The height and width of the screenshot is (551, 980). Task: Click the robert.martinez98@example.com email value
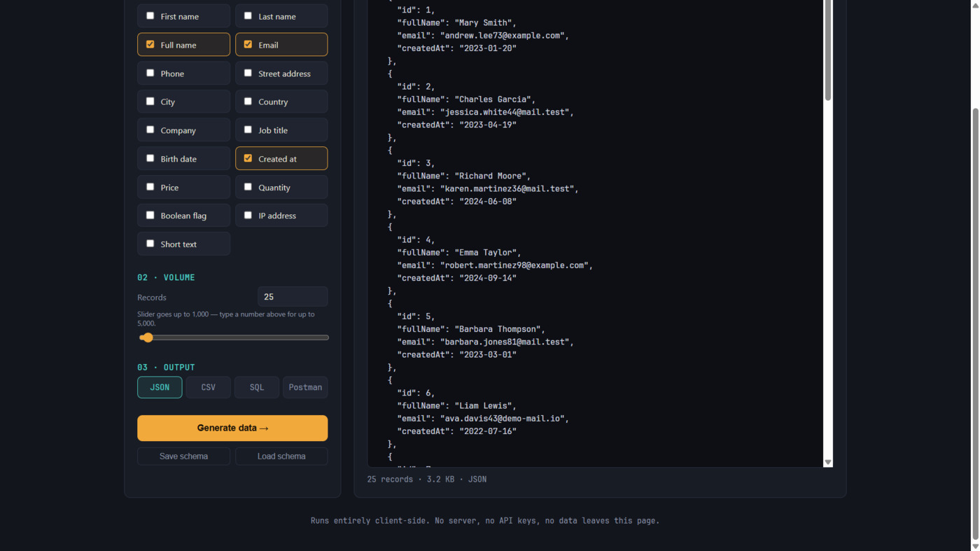pyautogui.click(x=514, y=265)
